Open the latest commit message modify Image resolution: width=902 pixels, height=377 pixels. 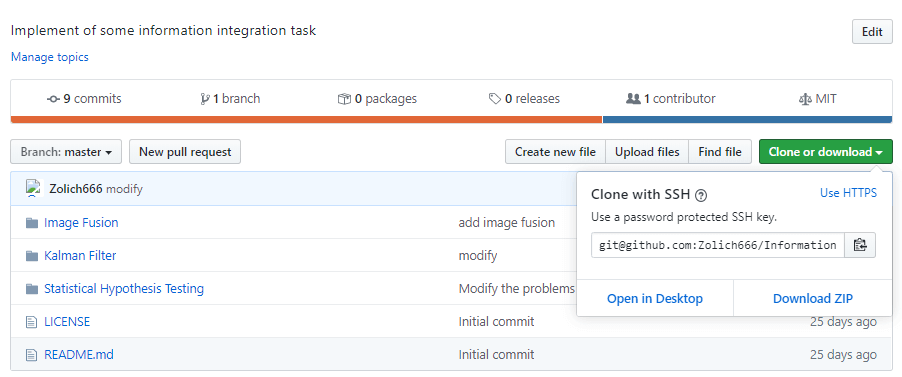coord(124,189)
